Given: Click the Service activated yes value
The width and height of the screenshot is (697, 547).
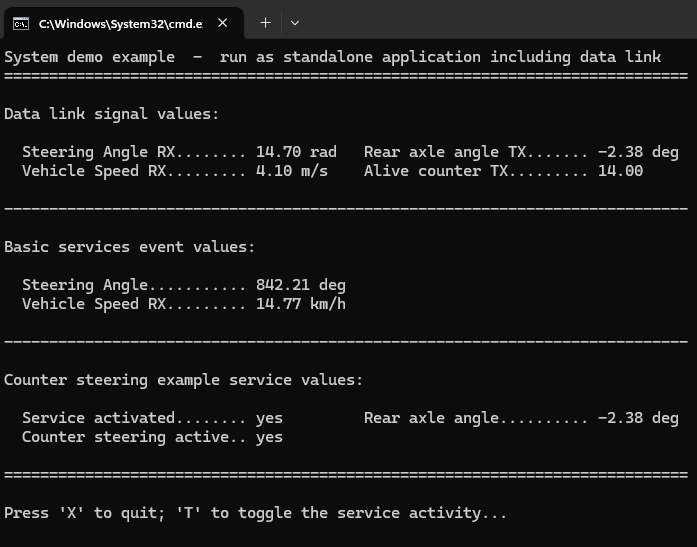Looking at the screenshot, I should (269, 418).
